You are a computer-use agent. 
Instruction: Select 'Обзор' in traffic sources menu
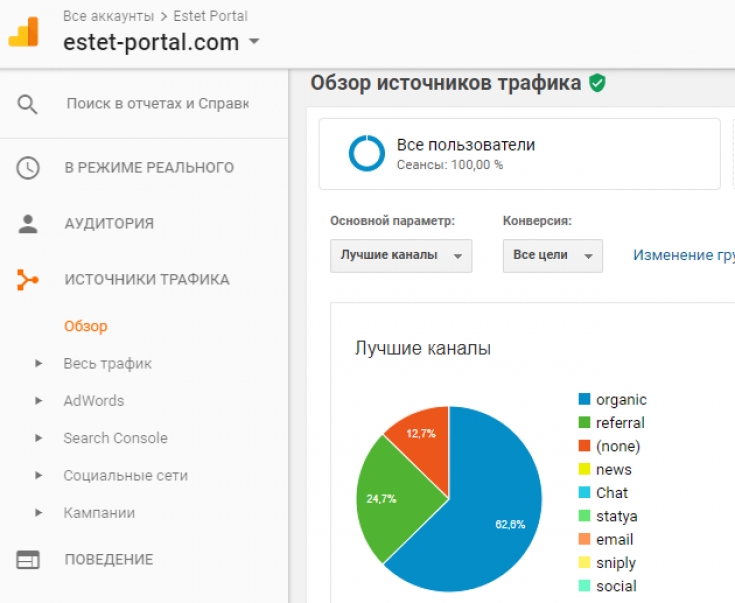click(85, 326)
